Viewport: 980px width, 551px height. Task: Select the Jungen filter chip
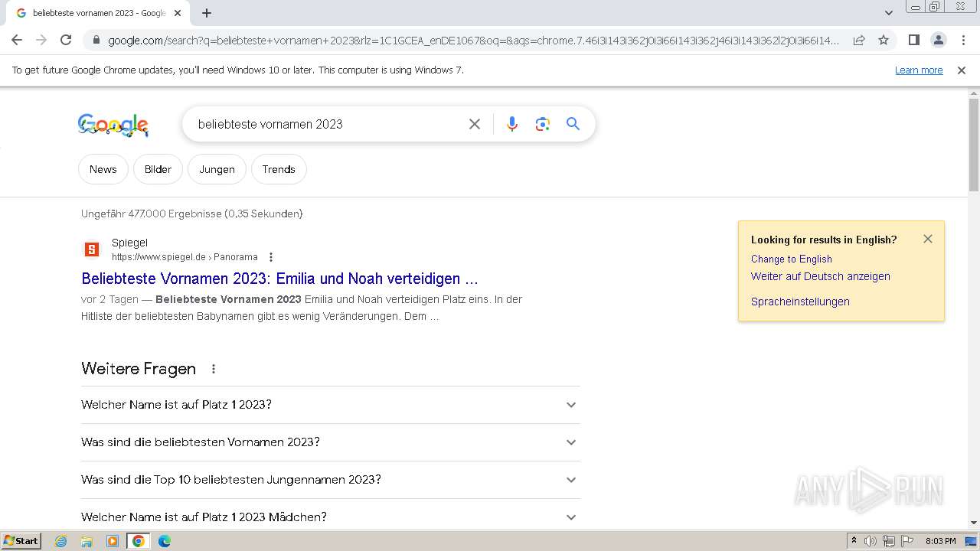pos(217,169)
